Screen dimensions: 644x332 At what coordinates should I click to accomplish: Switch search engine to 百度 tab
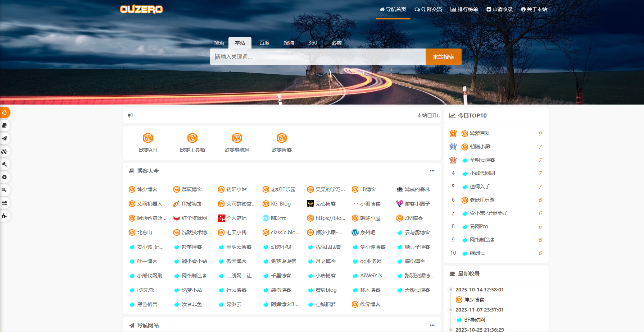point(264,43)
